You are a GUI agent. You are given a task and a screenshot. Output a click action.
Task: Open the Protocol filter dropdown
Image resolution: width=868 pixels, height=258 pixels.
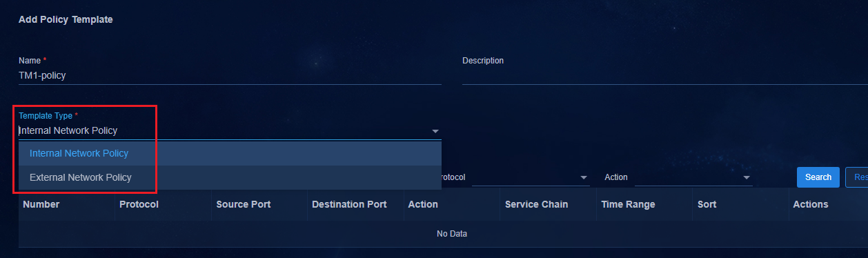[x=530, y=178]
